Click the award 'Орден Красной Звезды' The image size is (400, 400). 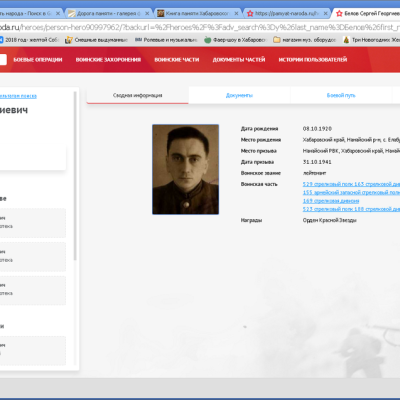click(330, 220)
